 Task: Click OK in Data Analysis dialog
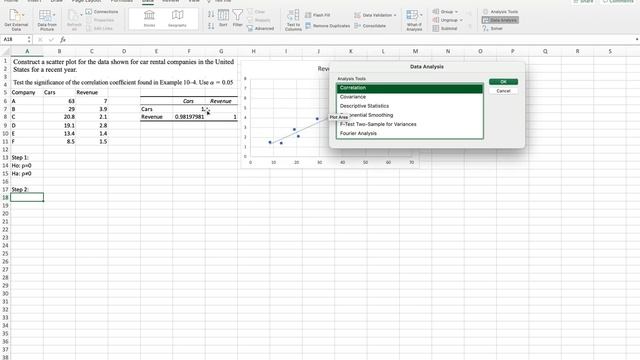coord(503,82)
